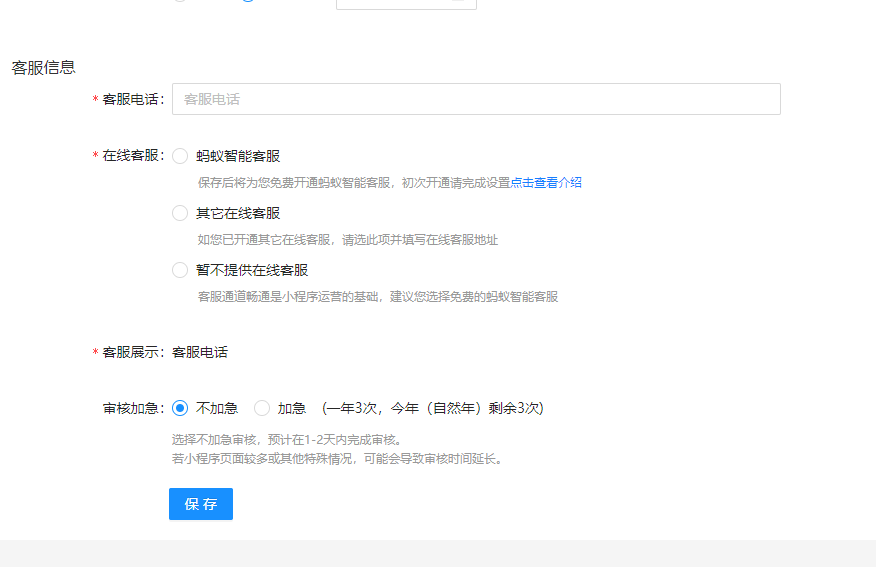
Task: Click the 审核加急 field label
Action: tap(132, 408)
